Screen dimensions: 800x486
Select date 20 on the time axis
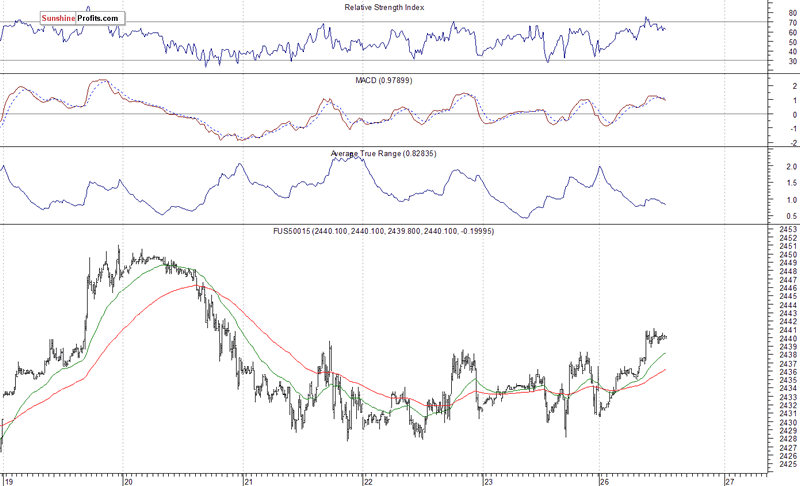coord(128,479)
